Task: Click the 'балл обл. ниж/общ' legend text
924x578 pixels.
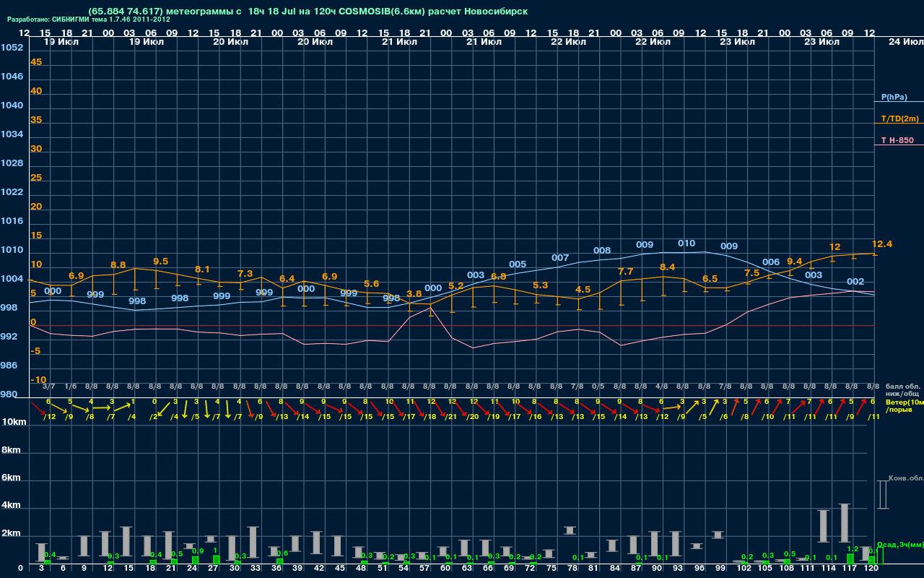Action: [x=903, y=390]
